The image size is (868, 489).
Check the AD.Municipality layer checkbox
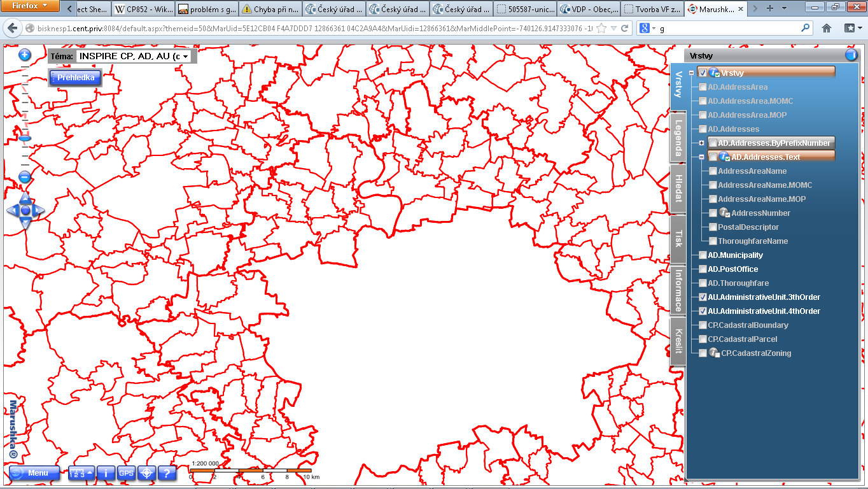coord(703,255)
